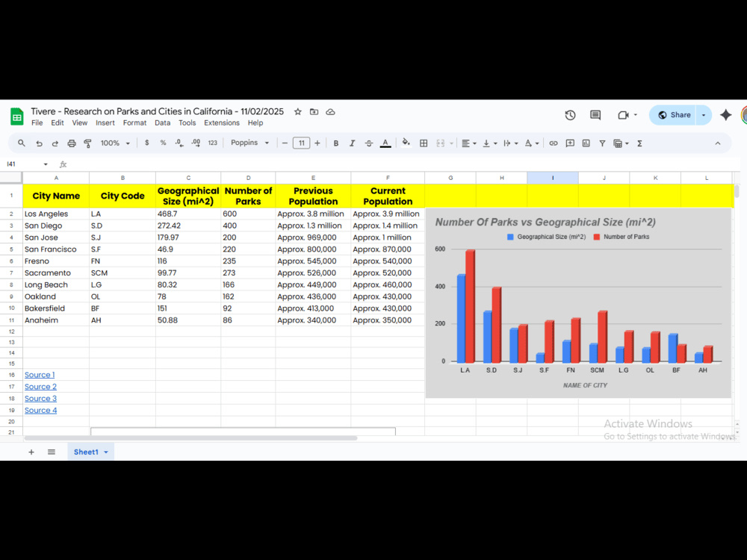Image resolution: width=747 pixels, height=560 pixels.
Task: Open vertical align dropdown
Action: (x=489, y=143)
